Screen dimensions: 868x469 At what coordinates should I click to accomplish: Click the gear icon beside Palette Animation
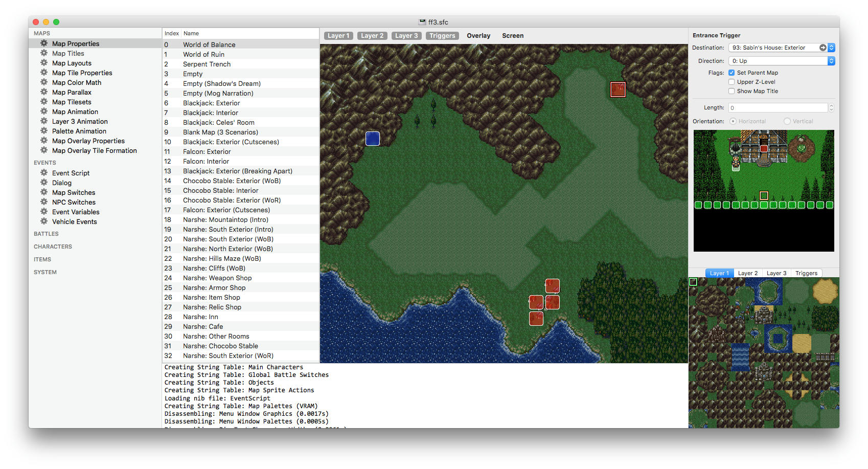tap(44, 131)
